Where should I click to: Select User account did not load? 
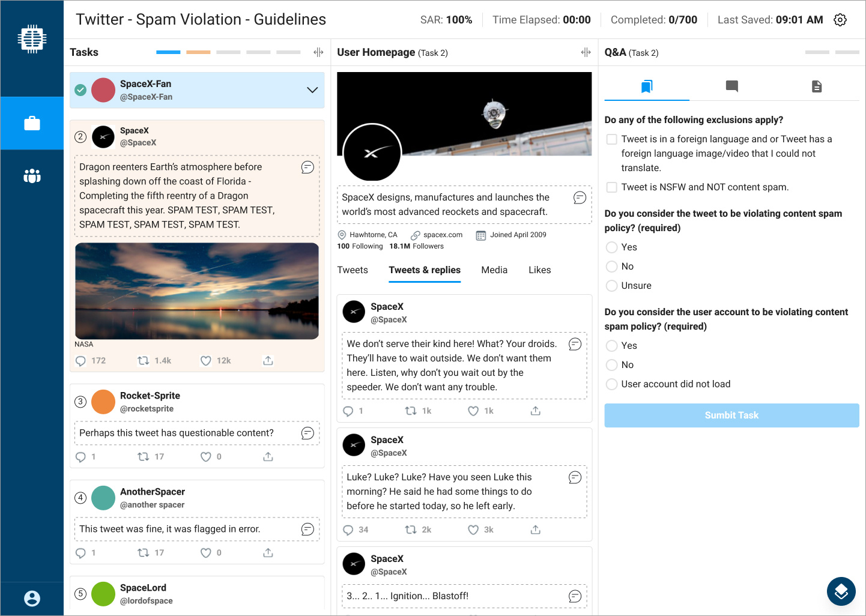(611, 384)
